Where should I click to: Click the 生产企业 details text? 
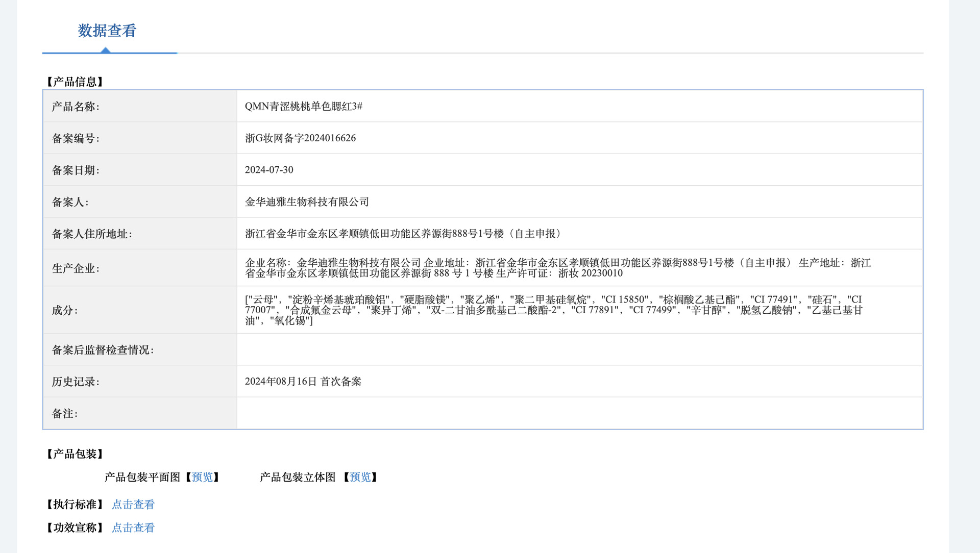557,268
